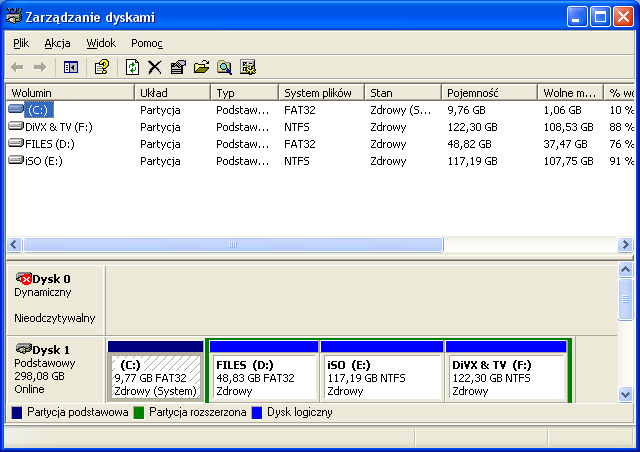
Task: Select the (C:) volume row label
Action: point(38,110)
